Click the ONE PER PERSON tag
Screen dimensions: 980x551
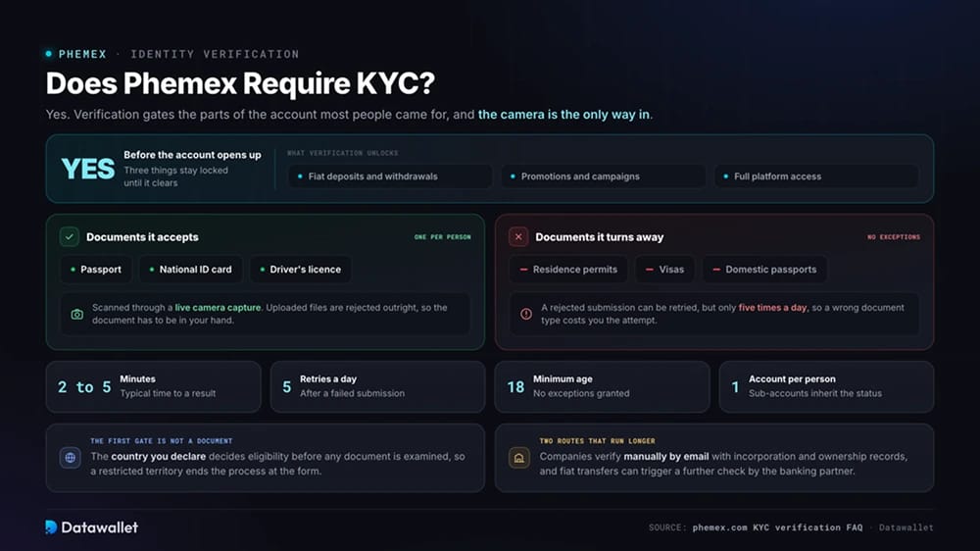443,237
